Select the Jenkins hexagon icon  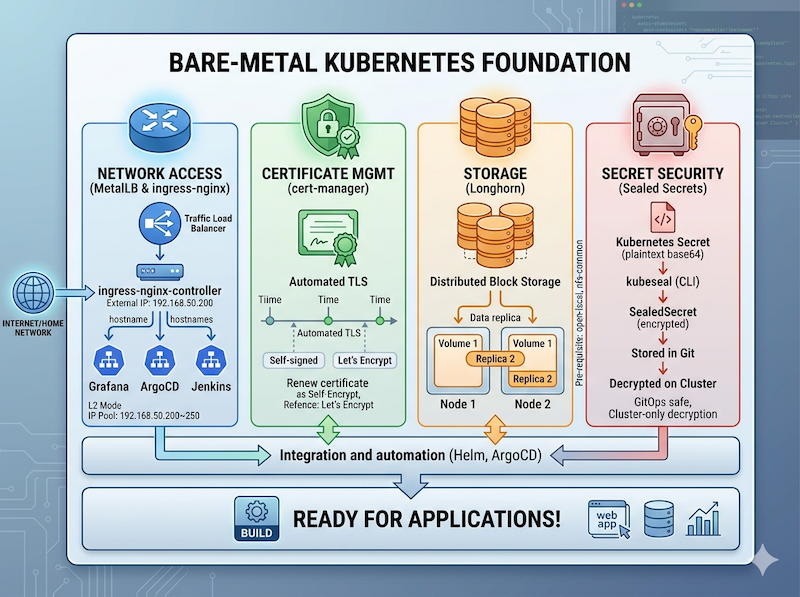click(x=212, y=358)
